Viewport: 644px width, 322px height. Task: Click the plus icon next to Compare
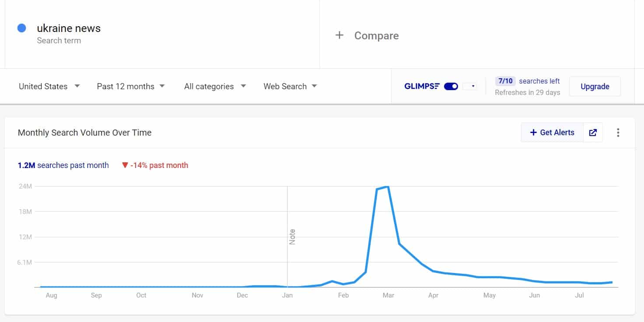click(x=339, y=35)
